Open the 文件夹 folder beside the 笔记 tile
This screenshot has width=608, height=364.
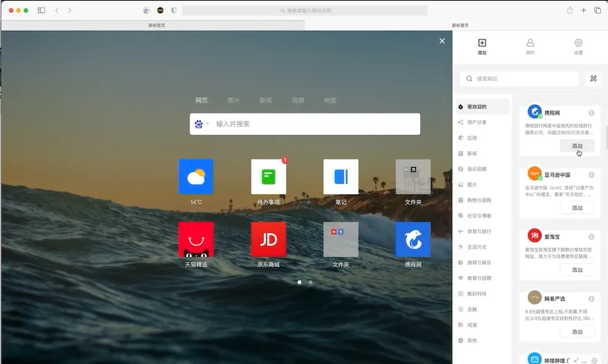click(x=413, y=176)
